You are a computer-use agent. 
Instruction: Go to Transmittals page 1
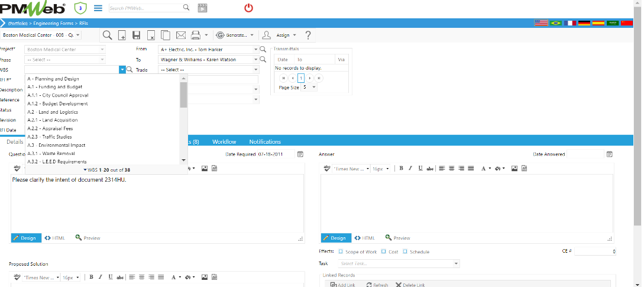tap(300, 78)
